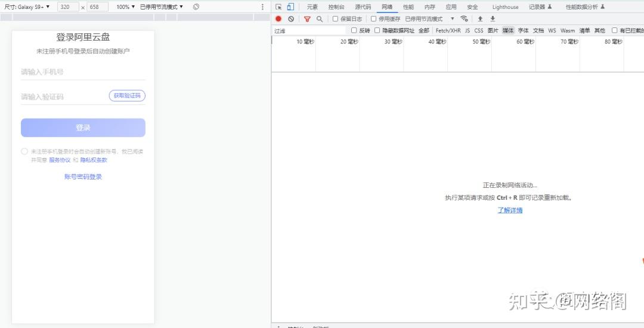The height and width of the screenshot is (328, 644).
Task: Filter requests by CSS
Action: 478,30
